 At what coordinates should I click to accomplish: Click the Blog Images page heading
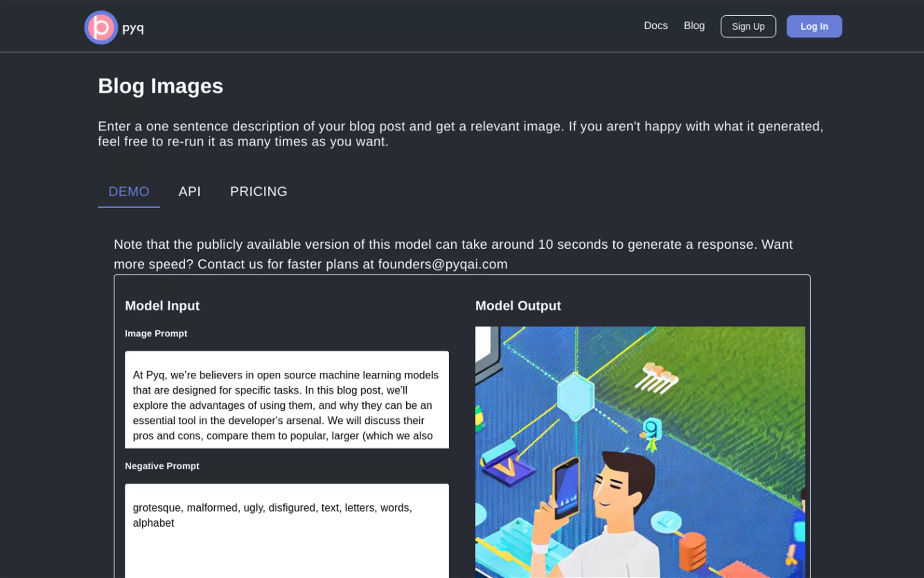click(160, 86)
